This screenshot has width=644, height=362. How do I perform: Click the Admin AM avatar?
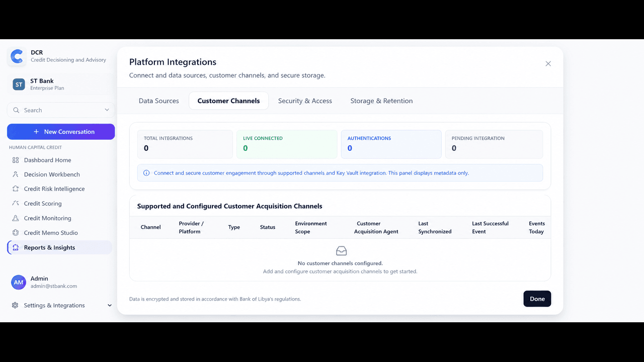coord(19,282)
